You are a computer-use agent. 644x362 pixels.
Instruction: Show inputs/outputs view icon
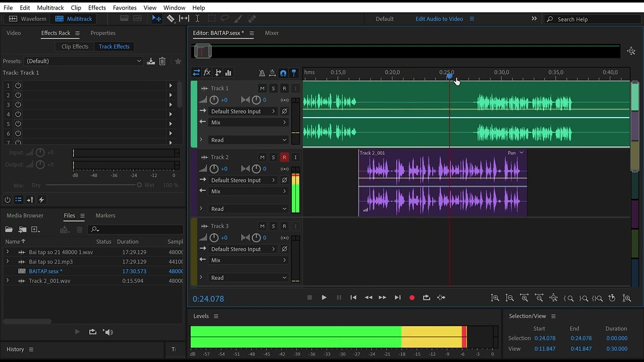pyautogui.click(x=196, y=73)
